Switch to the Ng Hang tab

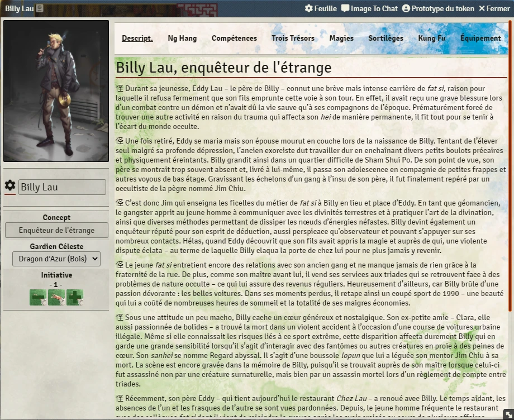tap(182, 39)
